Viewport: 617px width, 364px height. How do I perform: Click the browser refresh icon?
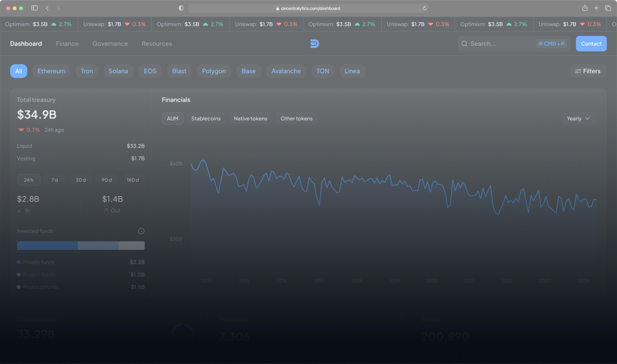pyautogui.click(x=424, y=8)
